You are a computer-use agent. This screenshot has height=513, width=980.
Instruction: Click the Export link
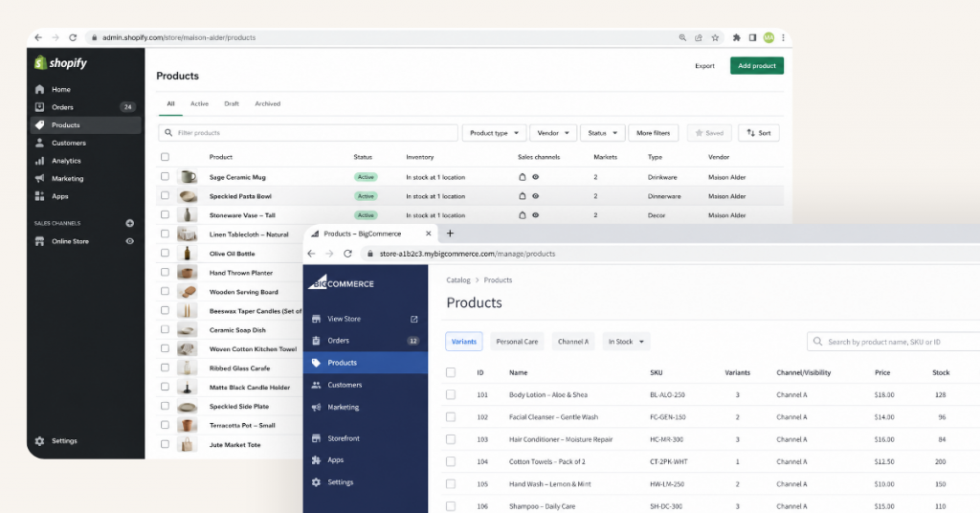tap(704, 66)
